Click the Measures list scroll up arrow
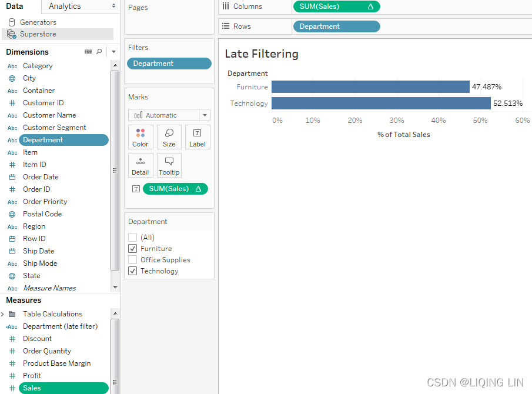532x394 pixels. pos(115,313)
